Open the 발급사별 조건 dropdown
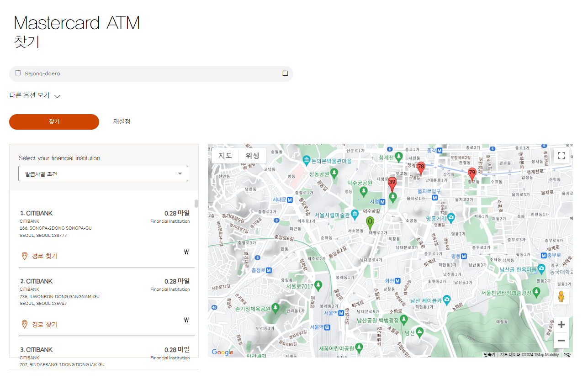 [103, 173]
